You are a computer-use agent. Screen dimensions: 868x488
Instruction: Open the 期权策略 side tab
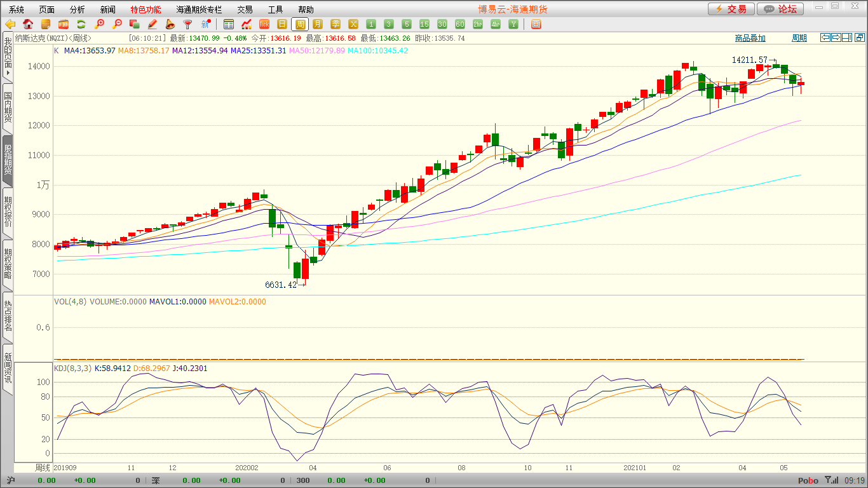(8, 264)
